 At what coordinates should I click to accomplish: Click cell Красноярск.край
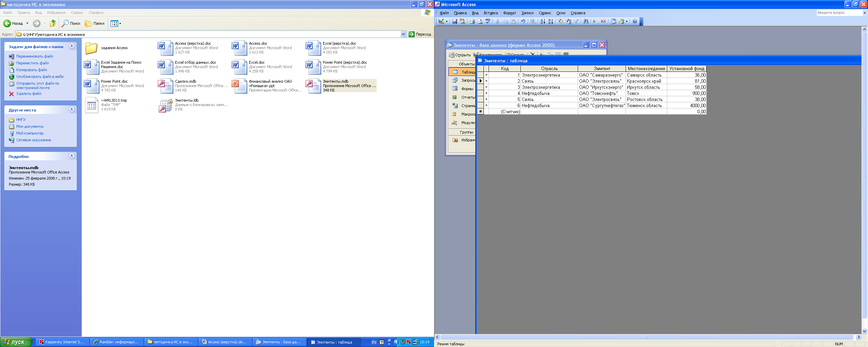(646, 81)
